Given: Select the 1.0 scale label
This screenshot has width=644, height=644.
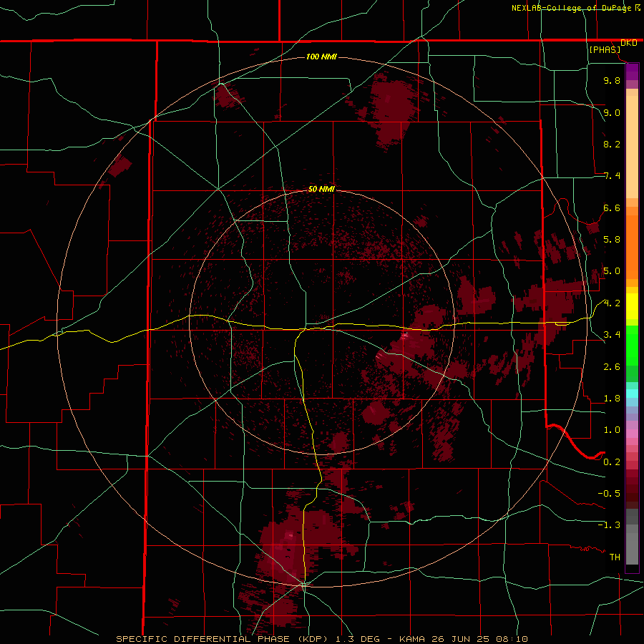Looking at the screenshot, I should 612,430.
